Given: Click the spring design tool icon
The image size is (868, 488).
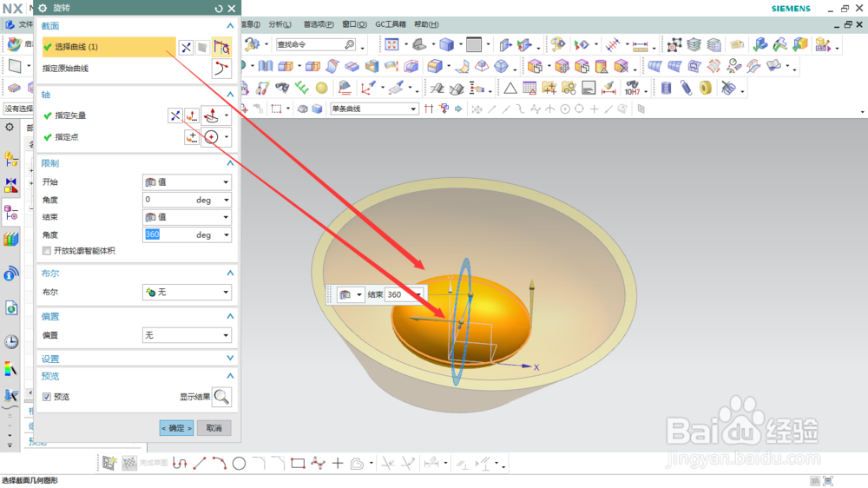Looking at the screenshot, I should tap(686, 88).
